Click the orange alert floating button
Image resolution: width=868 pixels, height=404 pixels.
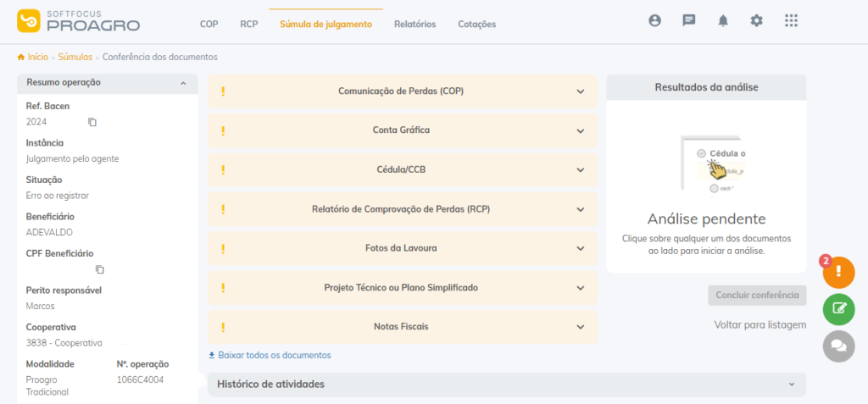coord(838,272)
